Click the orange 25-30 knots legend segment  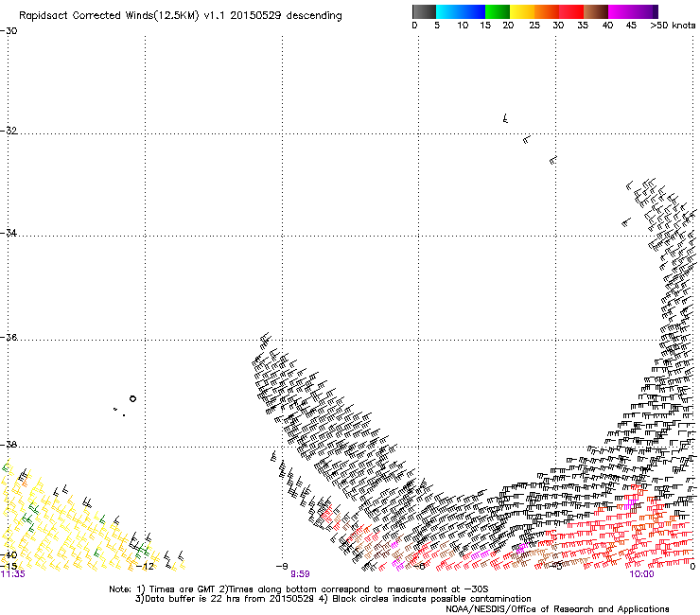coord(547,11)
